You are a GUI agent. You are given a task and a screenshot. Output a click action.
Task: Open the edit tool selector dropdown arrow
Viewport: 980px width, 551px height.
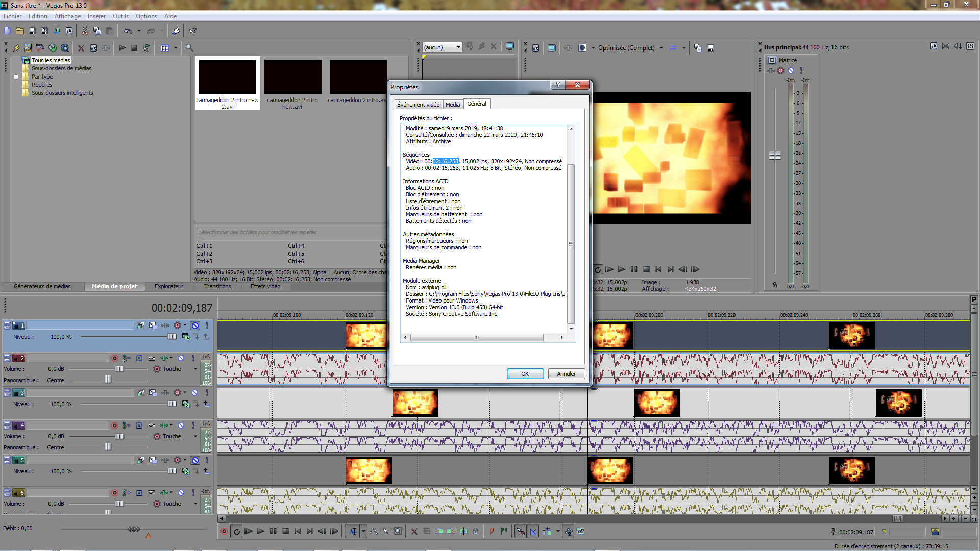363,531
